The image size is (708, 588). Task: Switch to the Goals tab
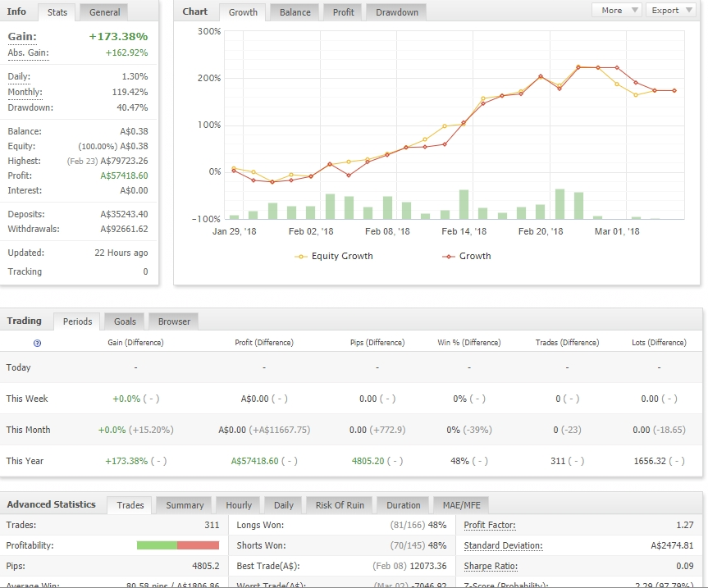tap(125, 321)
